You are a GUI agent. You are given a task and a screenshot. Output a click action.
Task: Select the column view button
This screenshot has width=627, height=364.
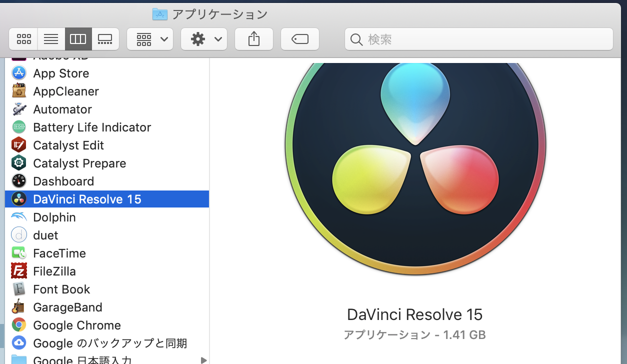pyautogui.click(x=78, y=39)
